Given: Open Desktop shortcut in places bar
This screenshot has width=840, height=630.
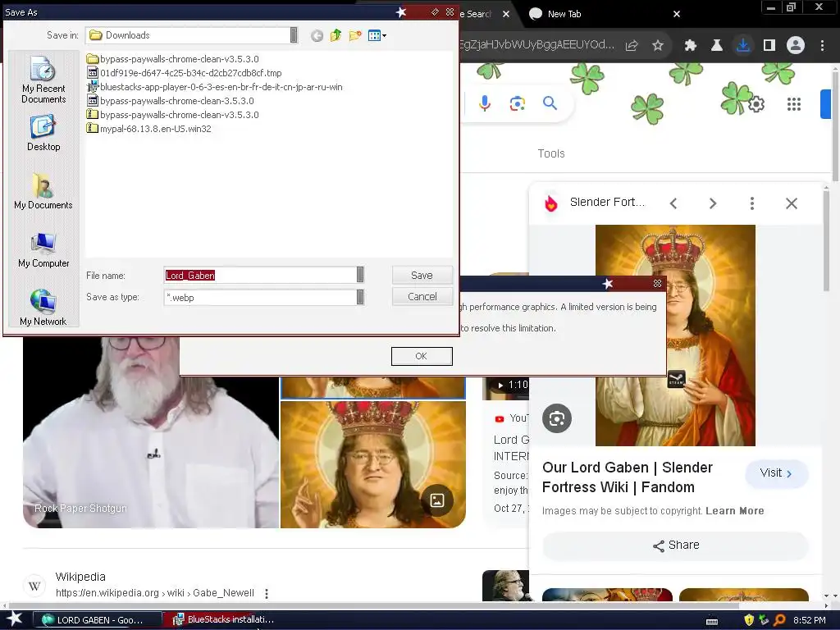Looking at the screenshot, I should click(43, 133).
